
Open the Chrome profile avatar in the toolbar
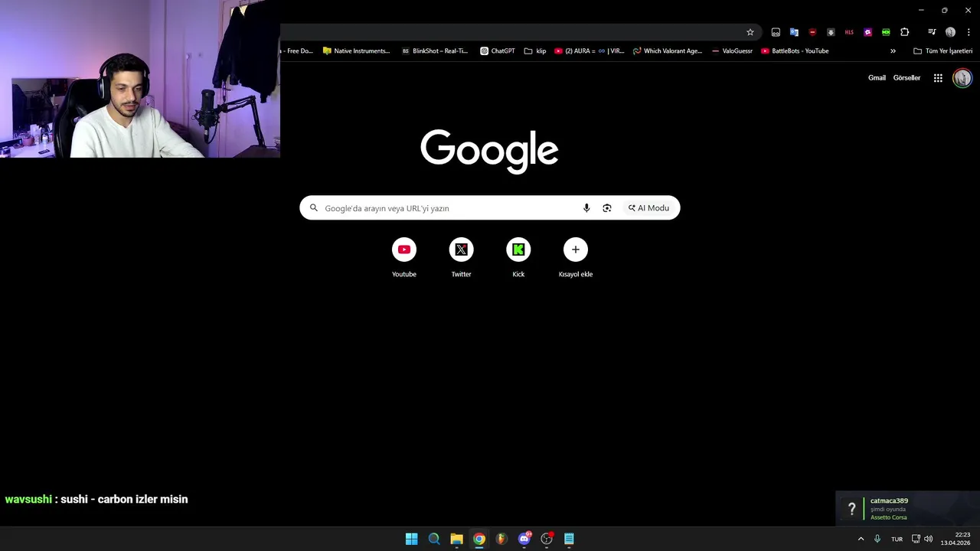point(950,32)
